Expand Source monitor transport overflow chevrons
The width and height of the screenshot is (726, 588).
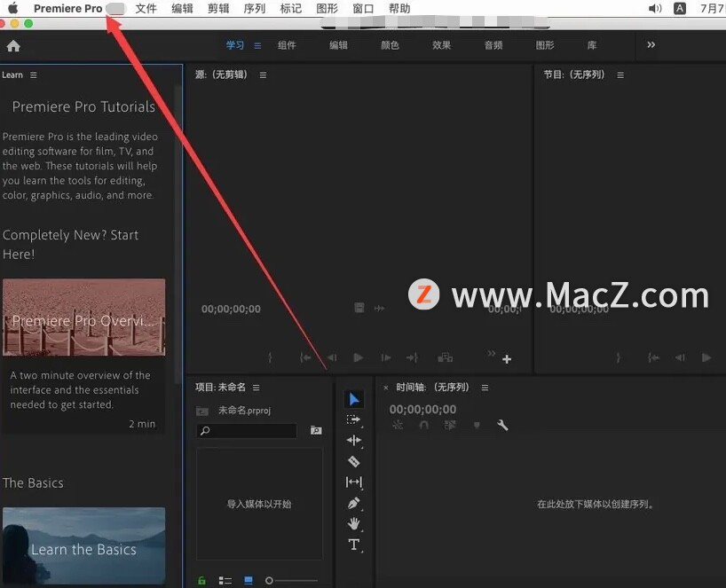tap(492, 354)
